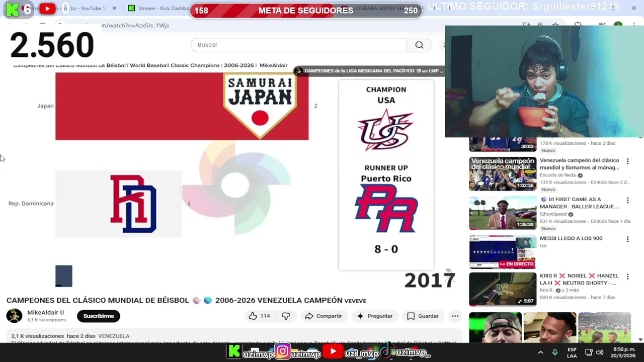Open the soccer field short thumbnail
644x362 pixels.
pyautogui.click(x=604, y=327)
